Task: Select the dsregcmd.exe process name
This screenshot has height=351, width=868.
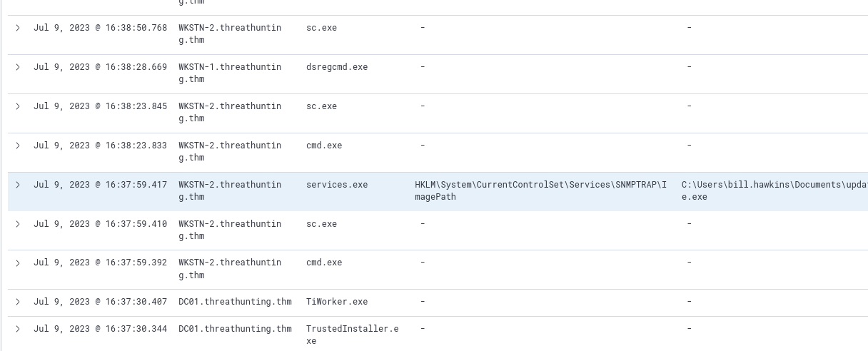Action: pyautogui.click(x=337, y=67)
